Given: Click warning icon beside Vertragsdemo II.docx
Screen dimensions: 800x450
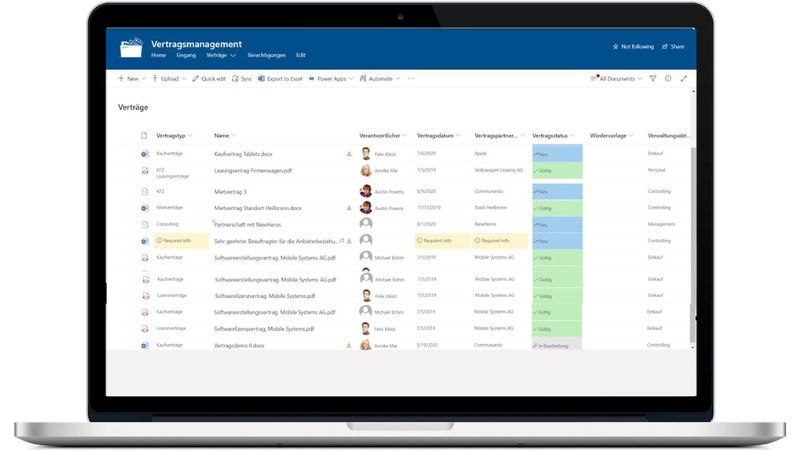Looking at the screenshot, I should click(349, 345).
